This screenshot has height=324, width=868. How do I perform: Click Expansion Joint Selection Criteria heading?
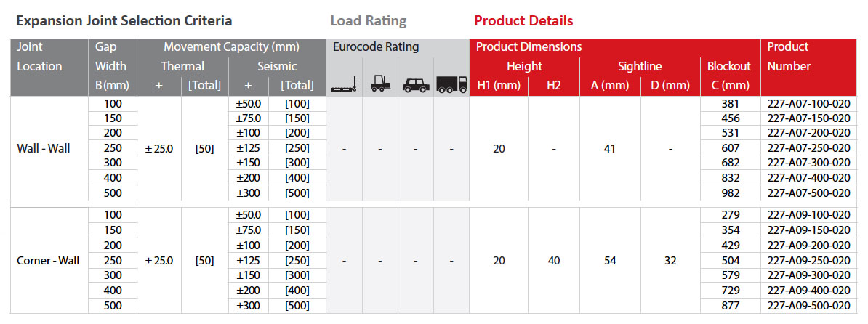pos(124,21)
